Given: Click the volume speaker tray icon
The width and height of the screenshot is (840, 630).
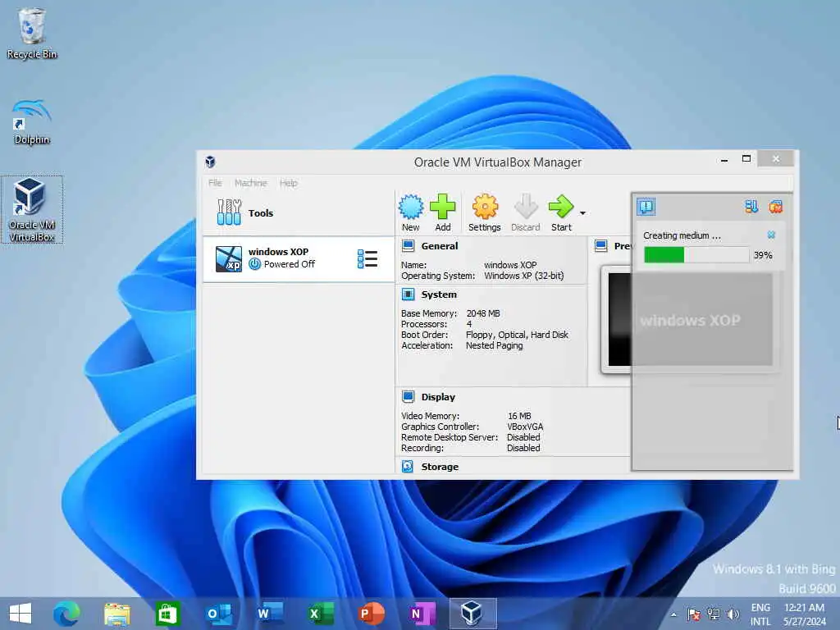Looking at the screenshot, I should 733,614.
